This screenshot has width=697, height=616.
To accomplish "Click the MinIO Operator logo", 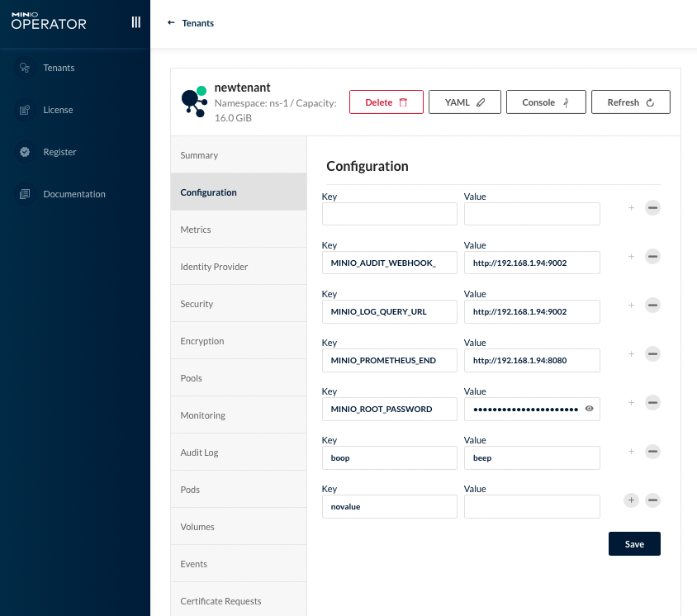I will (x=49, y=21).
